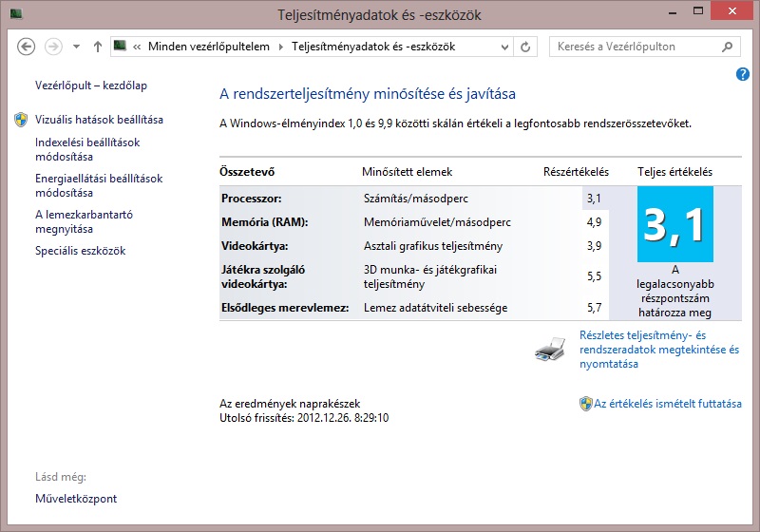Click the control panel icon in address bar

point(120,46)
